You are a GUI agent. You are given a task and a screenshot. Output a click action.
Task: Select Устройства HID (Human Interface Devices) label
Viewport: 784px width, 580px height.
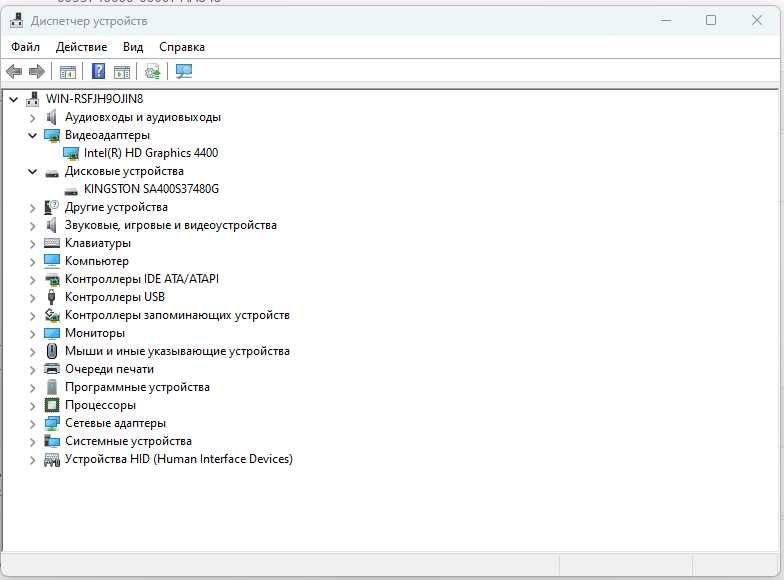pos(178,459)
